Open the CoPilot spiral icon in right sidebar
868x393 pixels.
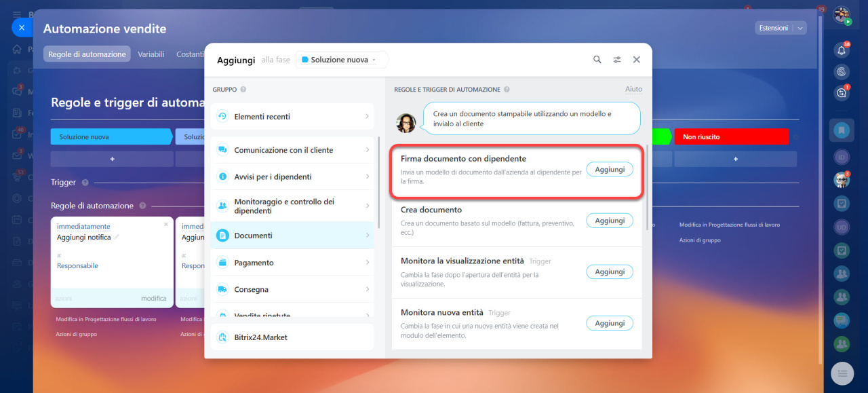tap(842, 71)
